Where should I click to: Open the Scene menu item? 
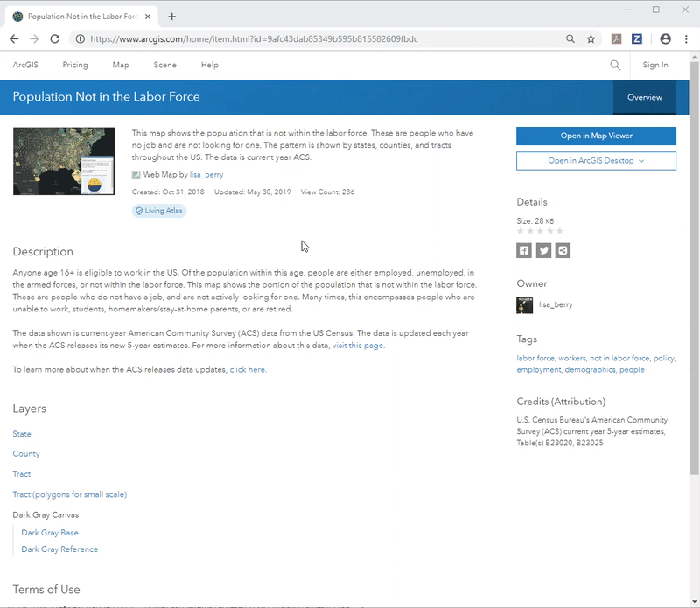click(164, 66)
